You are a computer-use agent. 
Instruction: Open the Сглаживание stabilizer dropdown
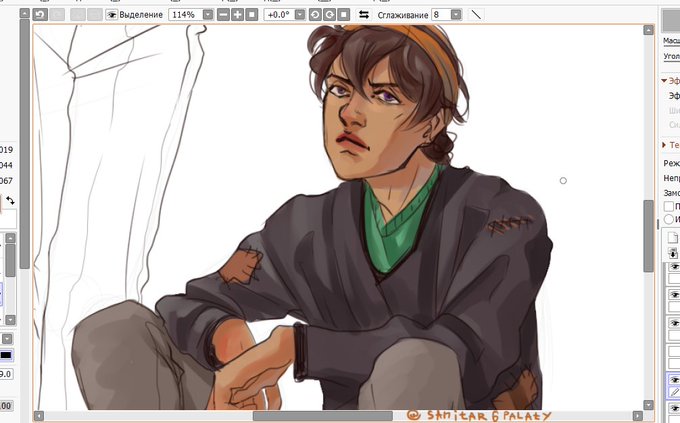456,15
